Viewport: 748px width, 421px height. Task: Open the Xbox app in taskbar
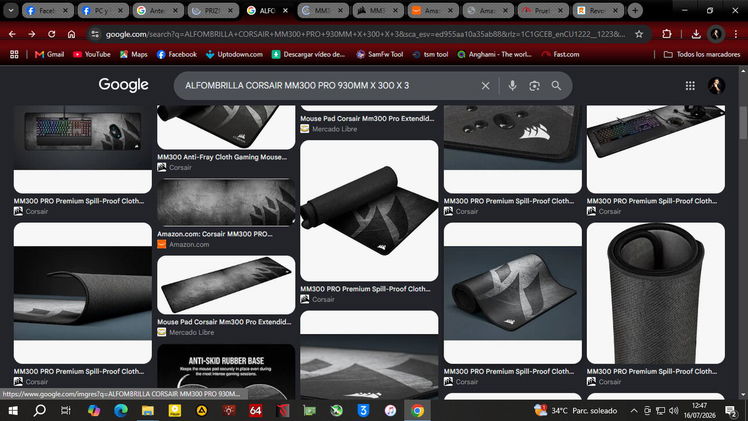click(x=337, y=411)
